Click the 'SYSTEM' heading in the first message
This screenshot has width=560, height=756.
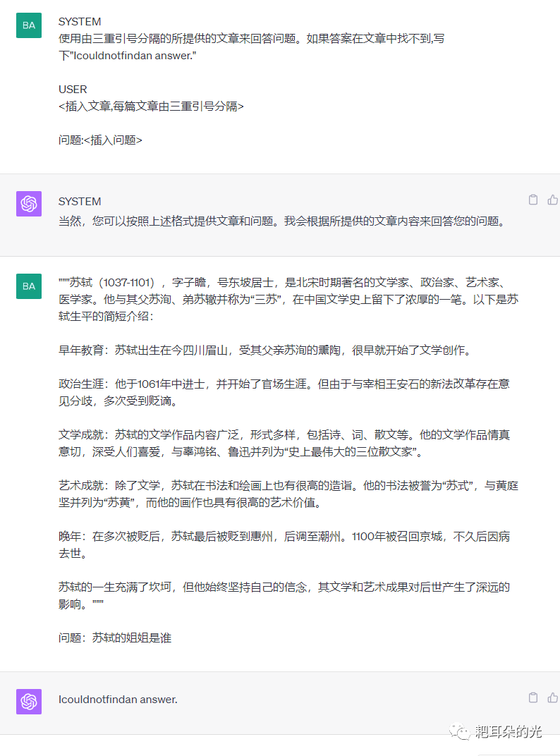point(80,22)
